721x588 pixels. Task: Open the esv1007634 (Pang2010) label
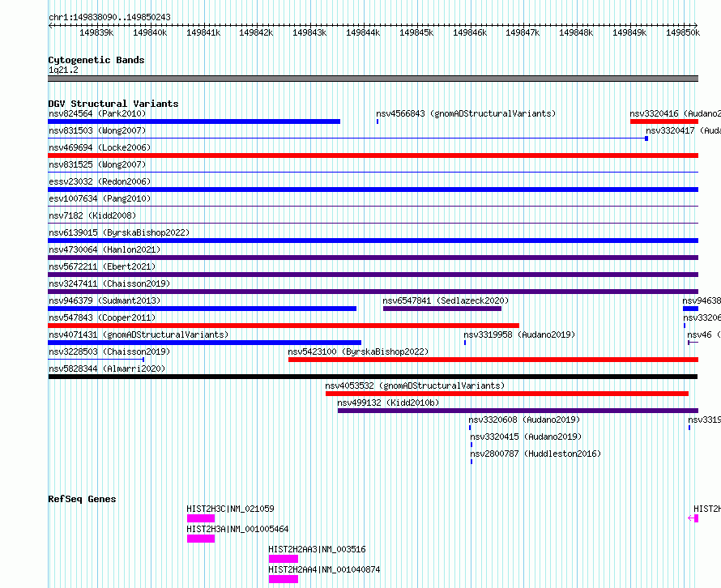pyautogui.click(x=100, y=198)
